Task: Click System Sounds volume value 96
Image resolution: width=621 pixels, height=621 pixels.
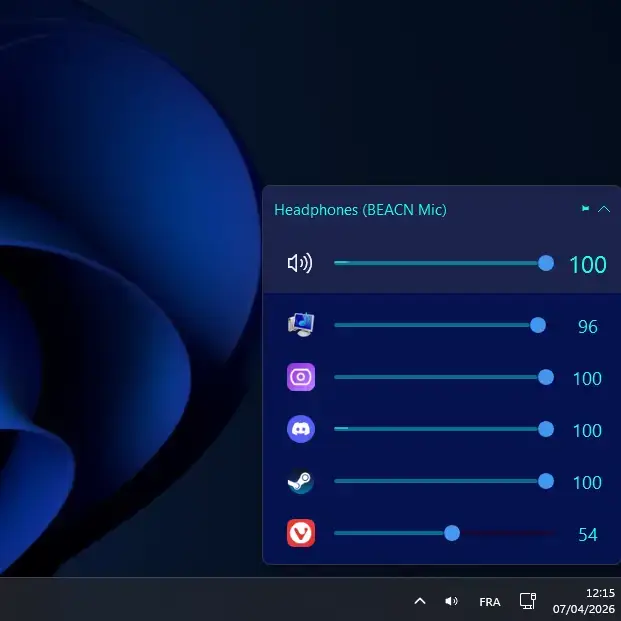Action: 588,327
